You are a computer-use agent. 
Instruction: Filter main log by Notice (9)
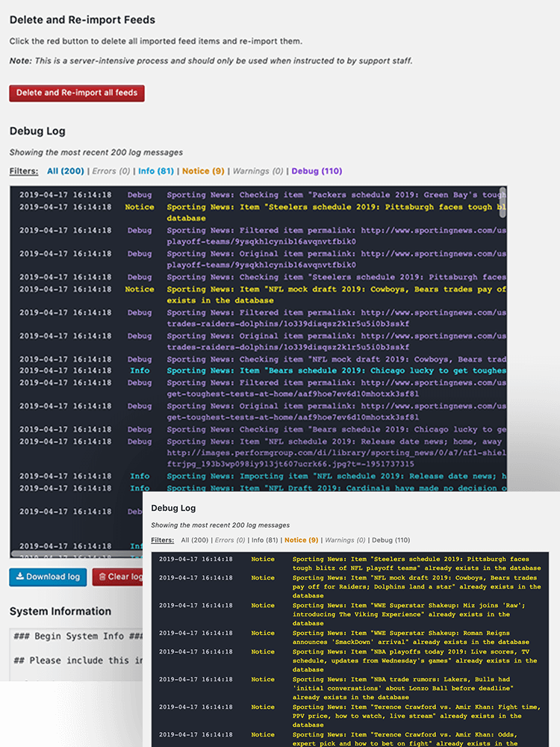203,171
